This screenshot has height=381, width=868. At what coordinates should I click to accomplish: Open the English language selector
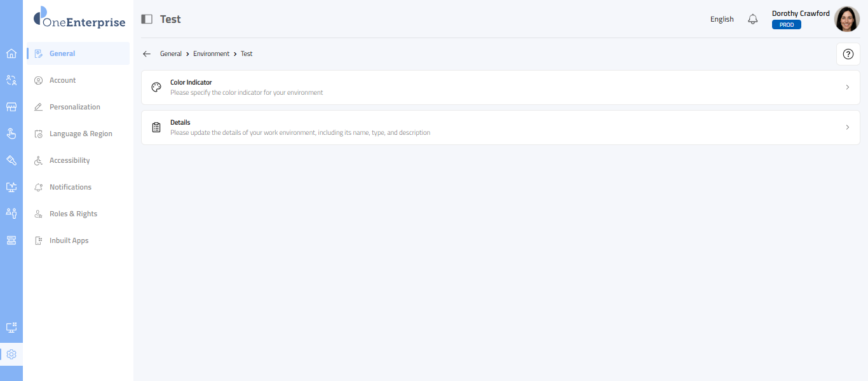722,19
